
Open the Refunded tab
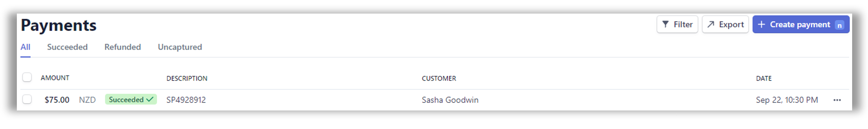(123, 47)
